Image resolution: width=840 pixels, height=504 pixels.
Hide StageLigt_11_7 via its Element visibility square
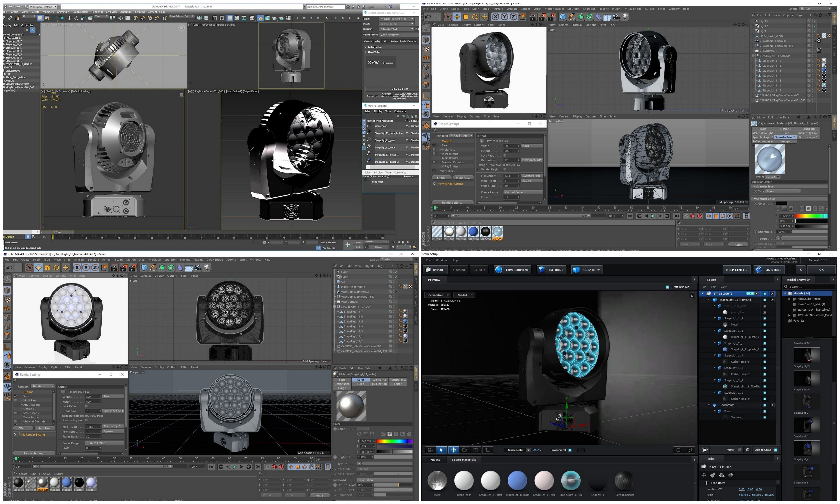[x=765, y=319]
